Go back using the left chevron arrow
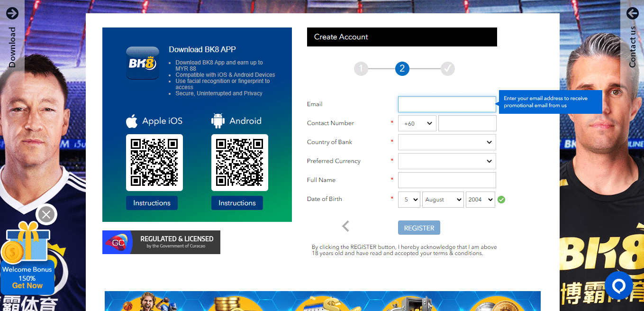 345,227
